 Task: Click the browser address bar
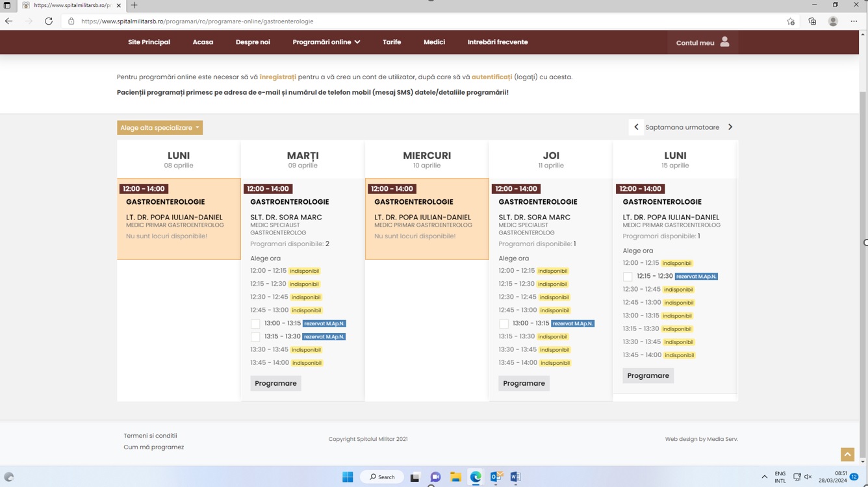click(x=390, y=21)
